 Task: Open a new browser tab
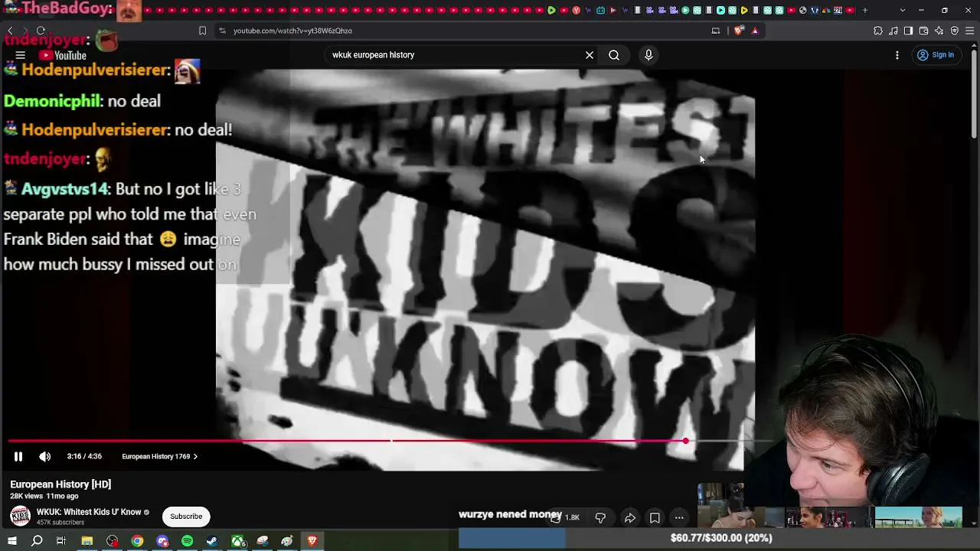coord(865,10)
